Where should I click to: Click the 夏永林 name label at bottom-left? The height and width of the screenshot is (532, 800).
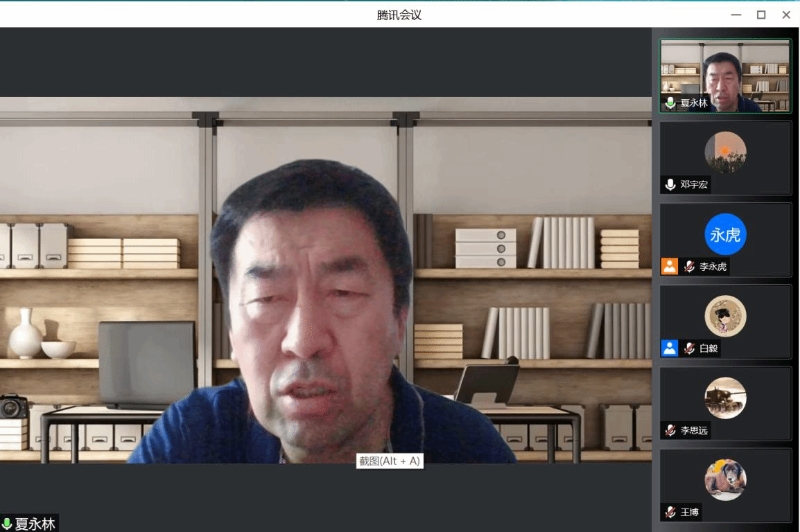35,524
